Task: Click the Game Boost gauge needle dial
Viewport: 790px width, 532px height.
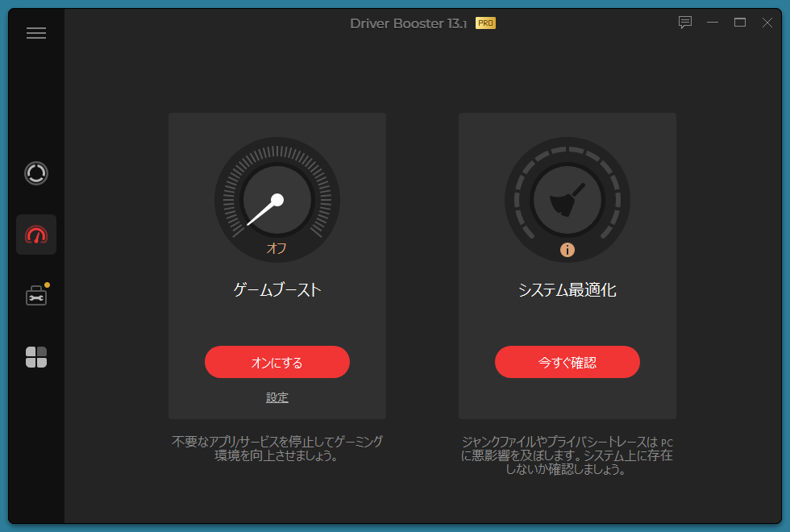Action: 276,200
